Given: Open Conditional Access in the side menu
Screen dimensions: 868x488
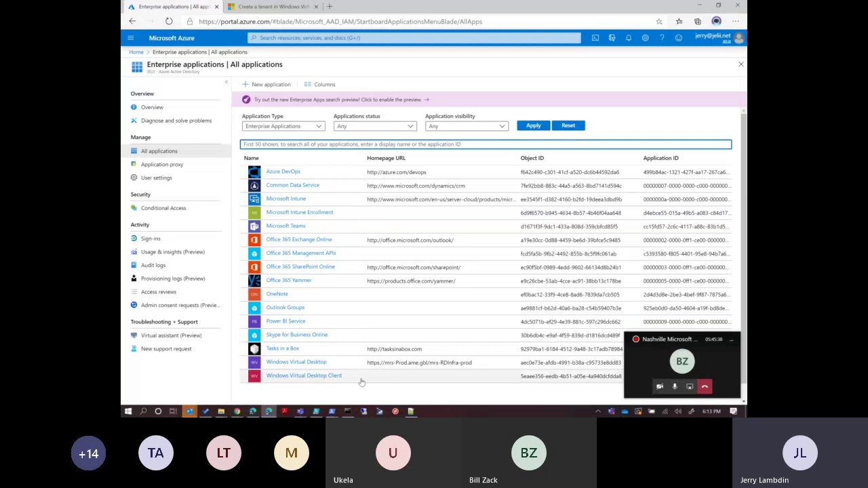Looking at the screenshot, I should 163,208.
